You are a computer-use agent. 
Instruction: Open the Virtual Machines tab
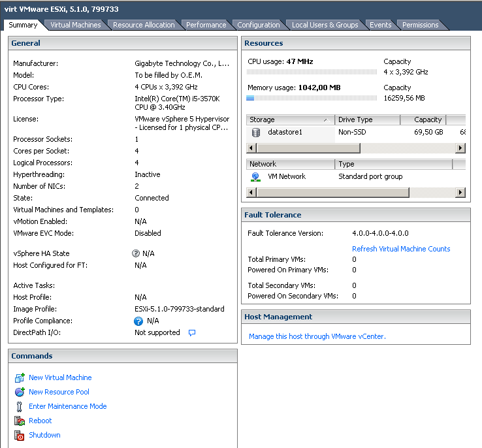pyautogui.click(x=76, y=25)
